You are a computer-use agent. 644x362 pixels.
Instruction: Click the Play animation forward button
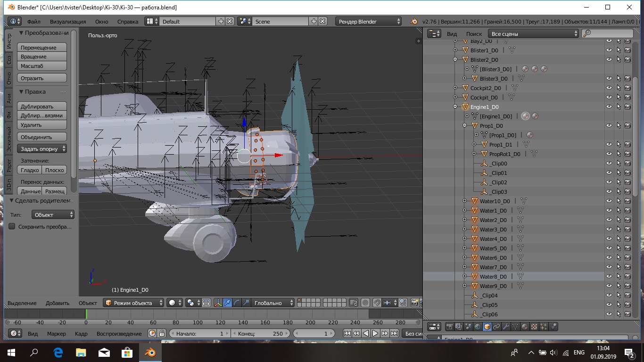click(375, 333)
